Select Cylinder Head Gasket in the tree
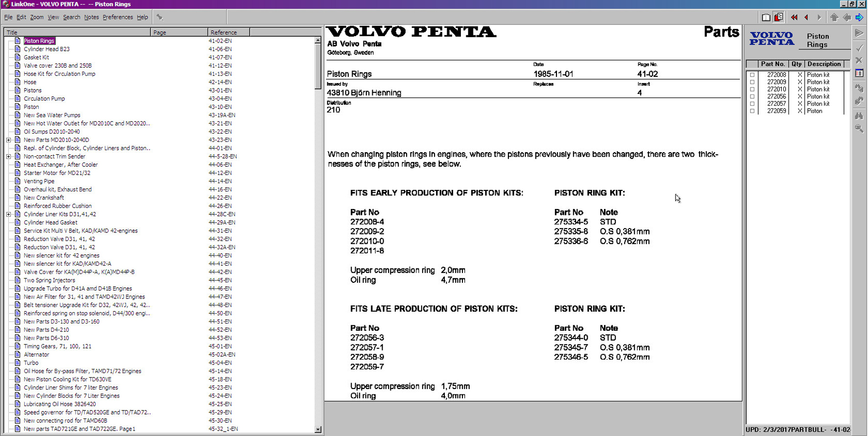868x436 pixels. pyautogui.click(x=50, y=223)
